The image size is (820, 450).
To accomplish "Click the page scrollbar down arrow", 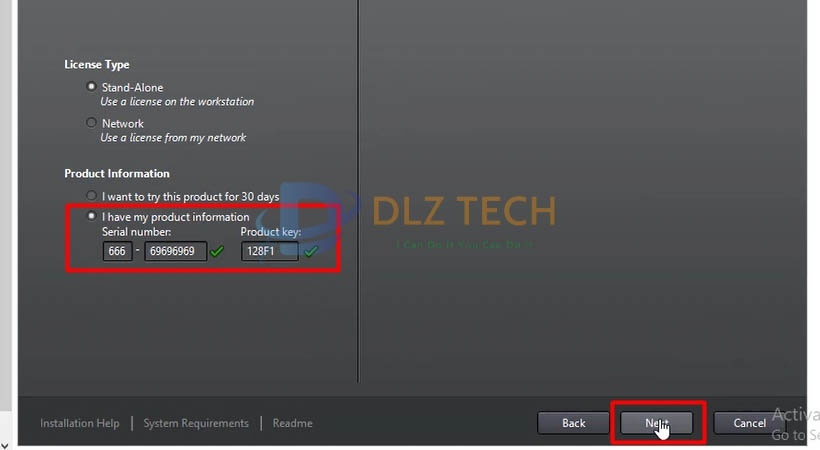I will (5, 445).
